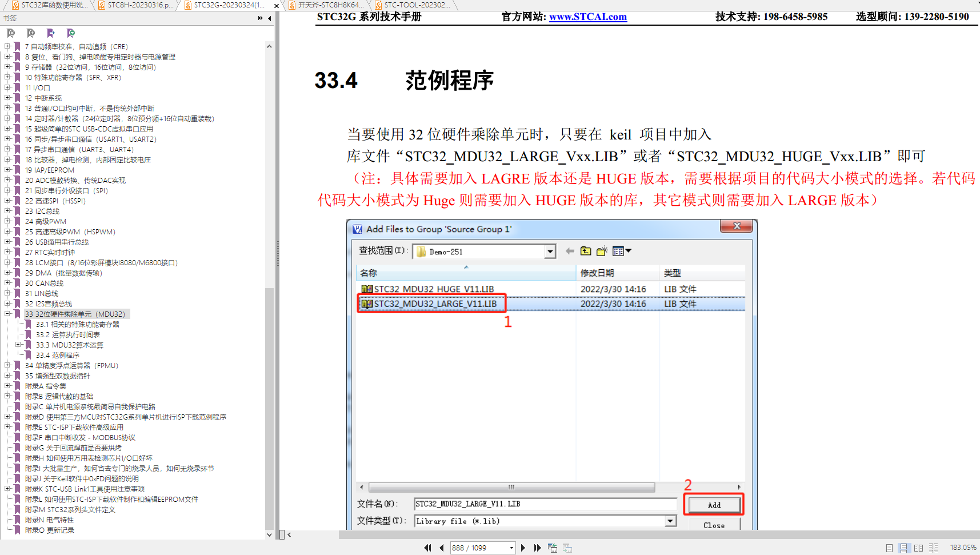Viewport: 980px width, 555px height.
Task: Click the bookmark icon beside 27 RTC实时时钟
Action: 17,252
